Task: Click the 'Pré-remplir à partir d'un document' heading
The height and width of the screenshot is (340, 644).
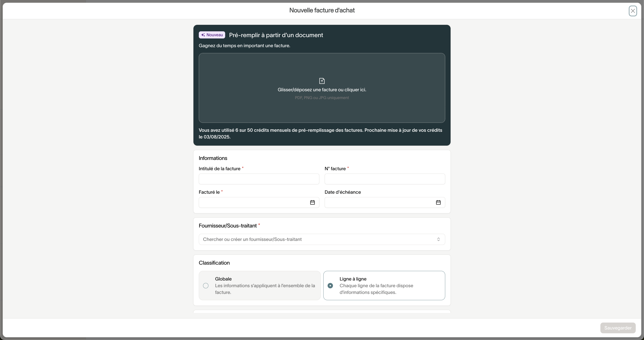Action: click(x=276, y=35)
